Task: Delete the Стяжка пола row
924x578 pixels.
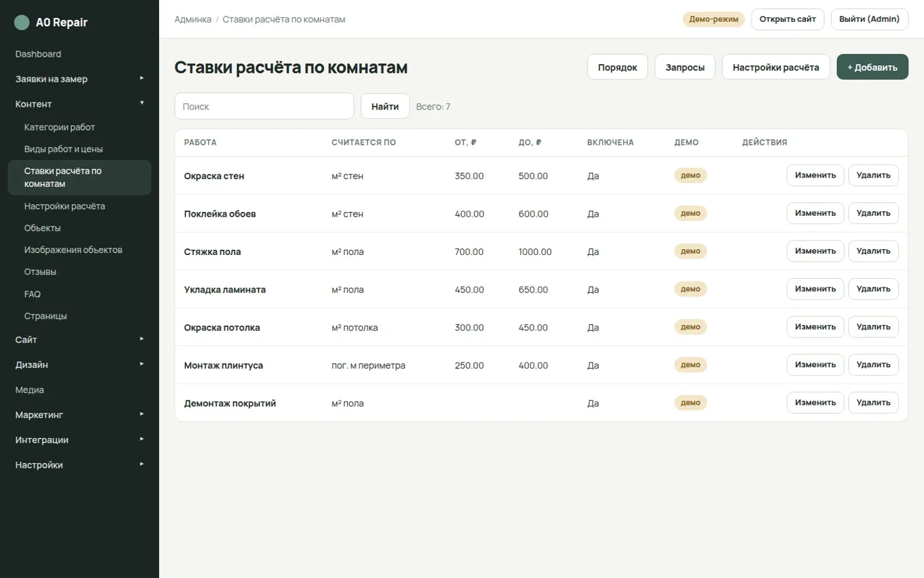Action: [873, 251]
